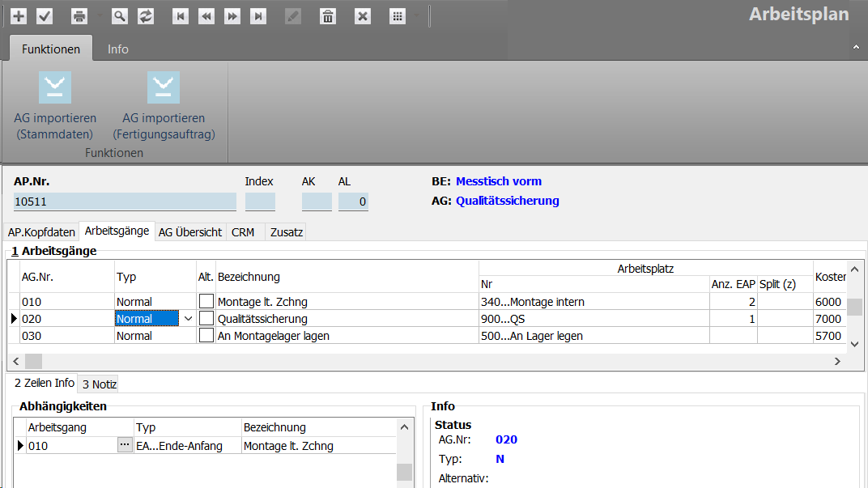Click workplace cell 900...QS
Viewport: 868px width, 488px height.
tap(594, 319)
